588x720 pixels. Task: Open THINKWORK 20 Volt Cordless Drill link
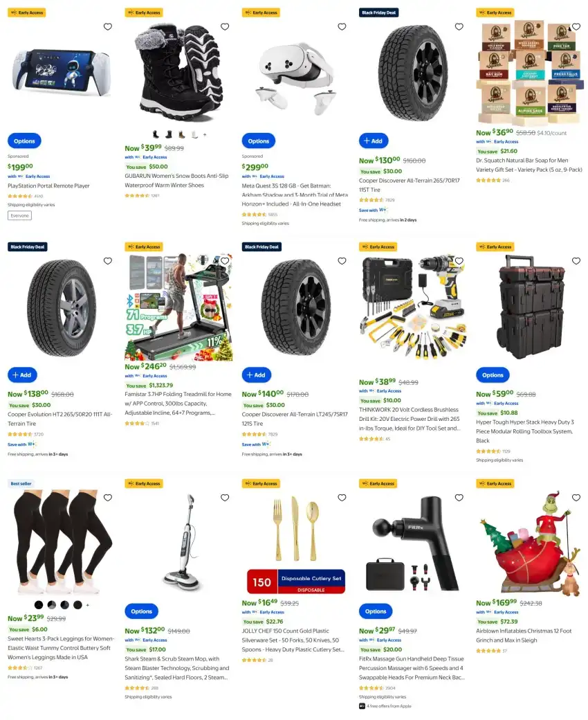[409, 419]
